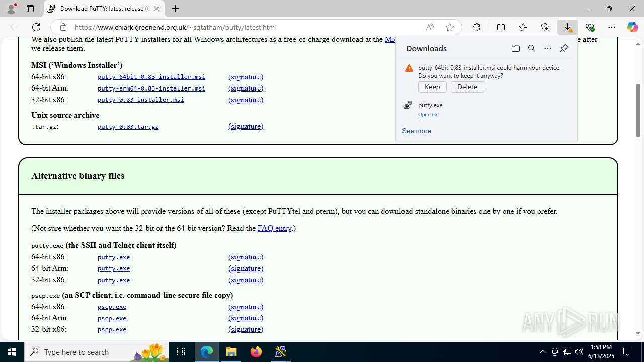Open the Extensions puzzle icon
644x362 pixels.
tap(476, 27)
